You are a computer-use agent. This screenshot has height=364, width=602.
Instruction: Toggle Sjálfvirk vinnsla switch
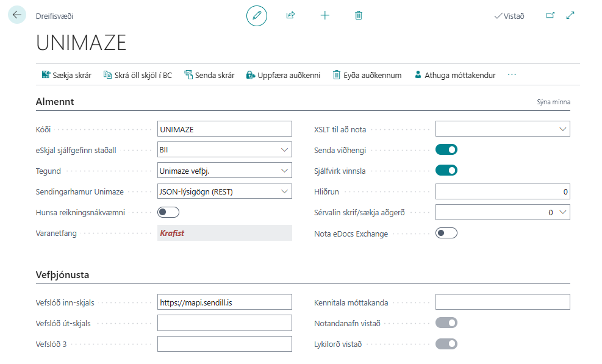pos(446,171)
